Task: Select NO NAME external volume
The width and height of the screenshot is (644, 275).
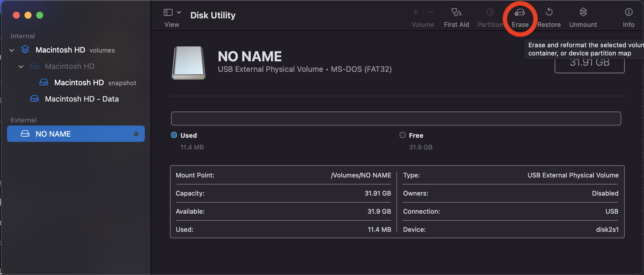Action: (x=76, y=134)
